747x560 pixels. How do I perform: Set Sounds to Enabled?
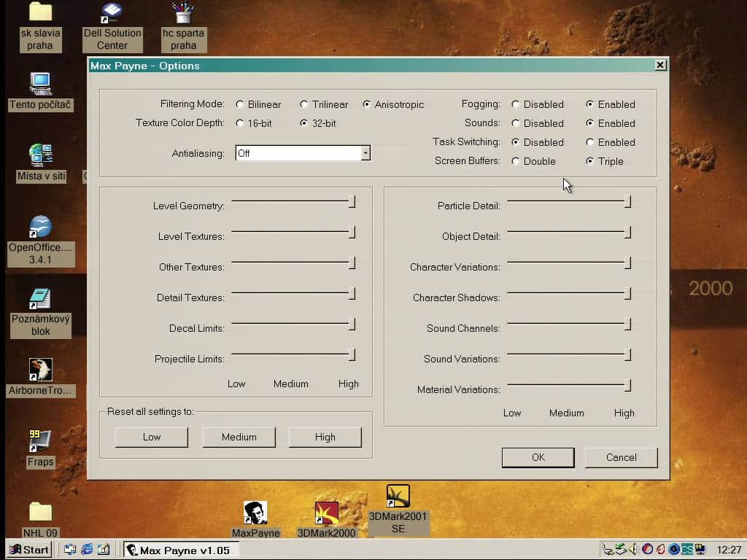pyautogui.click(x=589, y=123)
